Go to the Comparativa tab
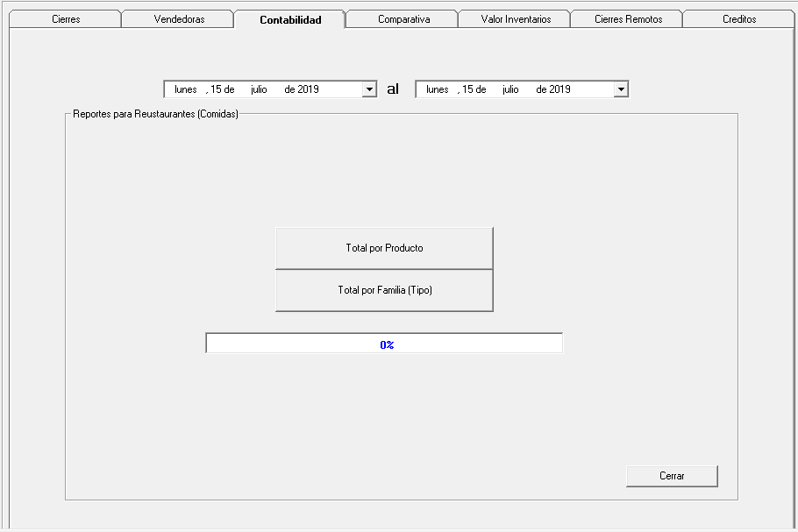Viewport: 798px width, 532px height. [403, 19]
